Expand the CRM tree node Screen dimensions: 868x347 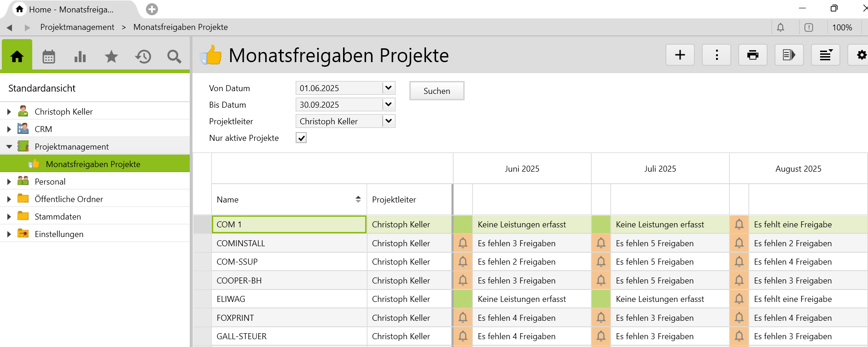point(9,129)
